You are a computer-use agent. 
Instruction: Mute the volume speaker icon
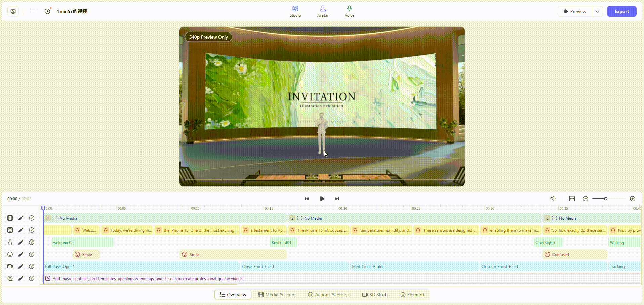click(553, 199)
